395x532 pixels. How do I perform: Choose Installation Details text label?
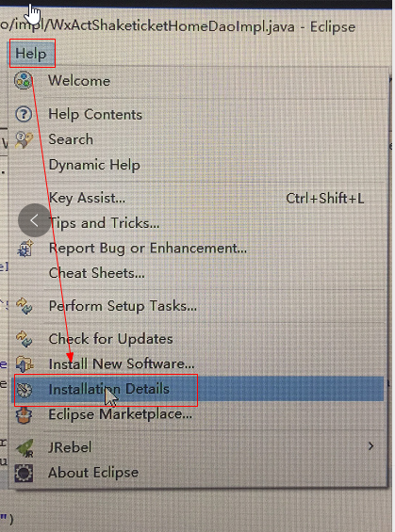coord(109,389)
